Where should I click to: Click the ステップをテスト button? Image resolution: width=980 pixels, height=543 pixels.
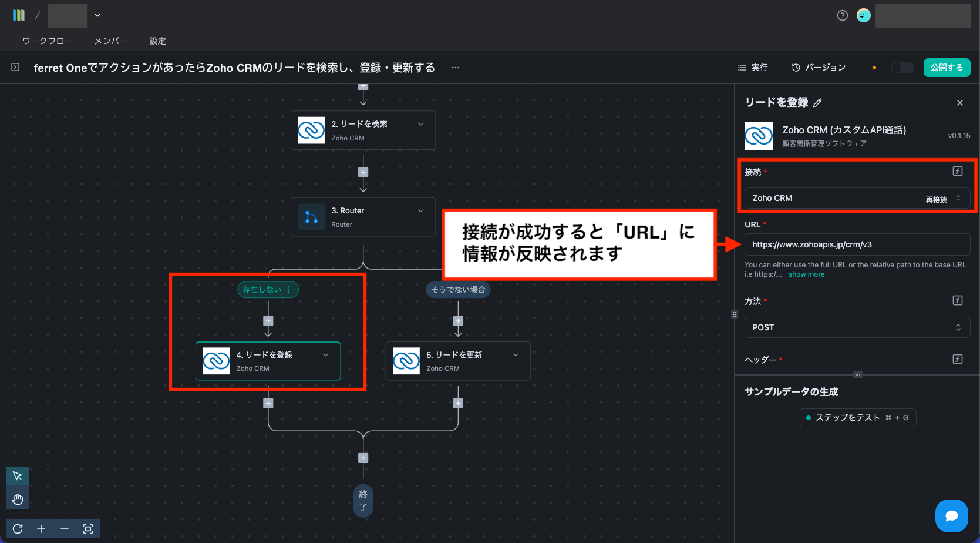[x=857, y=418]
